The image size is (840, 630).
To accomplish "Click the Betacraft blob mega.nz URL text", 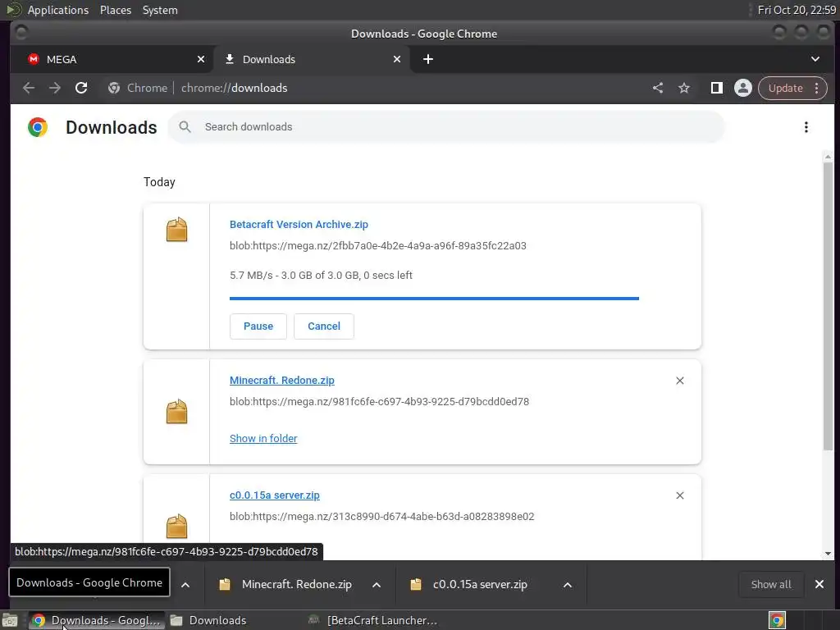I will tap(377, 246).
